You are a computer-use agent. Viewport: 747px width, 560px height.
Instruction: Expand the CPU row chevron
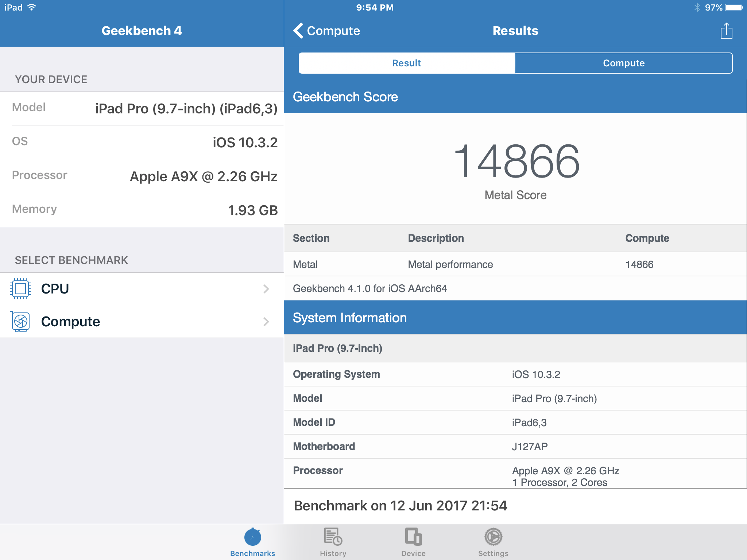[x=266, y=289]
